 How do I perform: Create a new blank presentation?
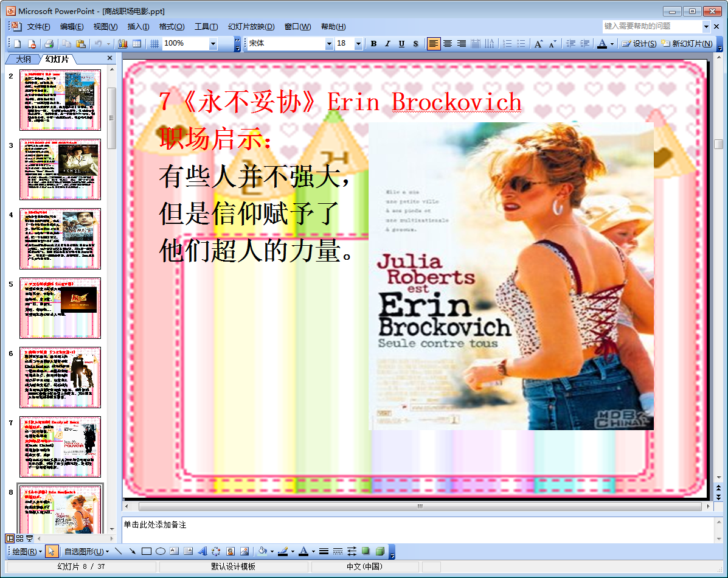click(x=17, y=44)
